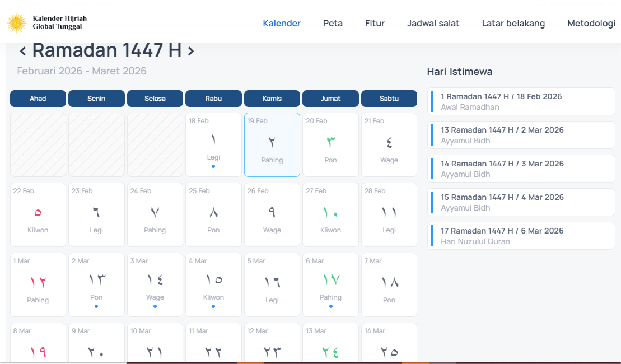This screenshot has height=364, width=621.
Task: Click the Kalender Hijriah Global Tunggal sun logo
Action: tap(17, 23)
